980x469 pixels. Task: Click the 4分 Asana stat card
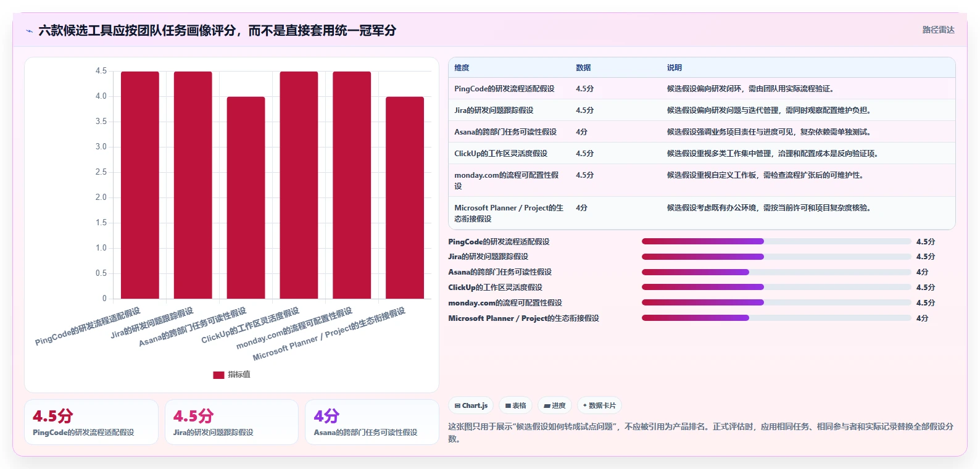(x=372, y=422)
